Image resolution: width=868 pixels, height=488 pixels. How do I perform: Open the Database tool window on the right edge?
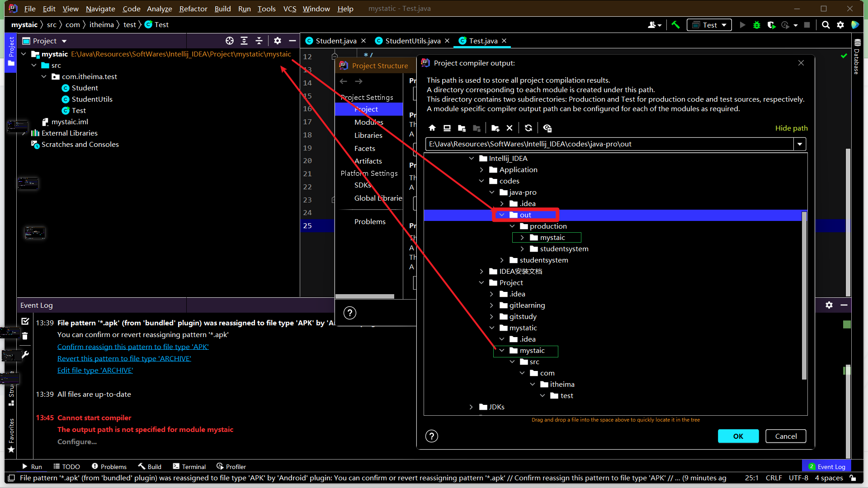857,57
